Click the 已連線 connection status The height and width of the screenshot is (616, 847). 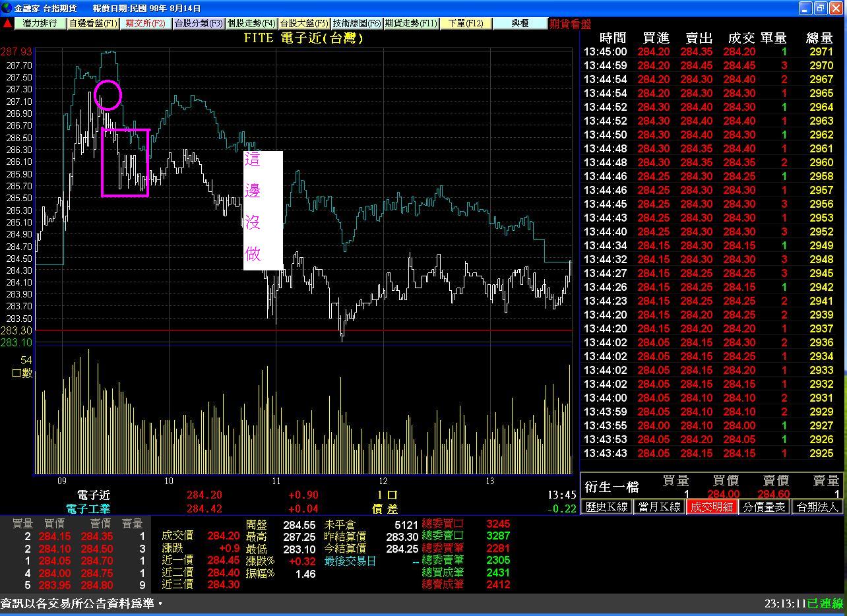point(826,603)
